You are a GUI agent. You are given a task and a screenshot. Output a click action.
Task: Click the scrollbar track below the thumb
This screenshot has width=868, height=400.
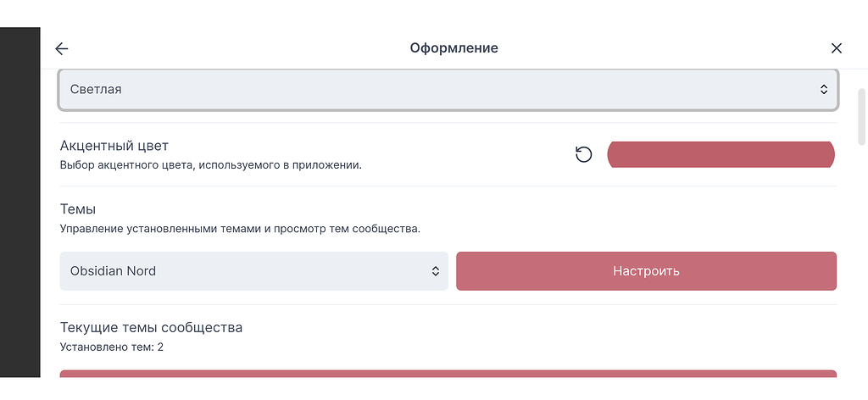coord(862,271)
